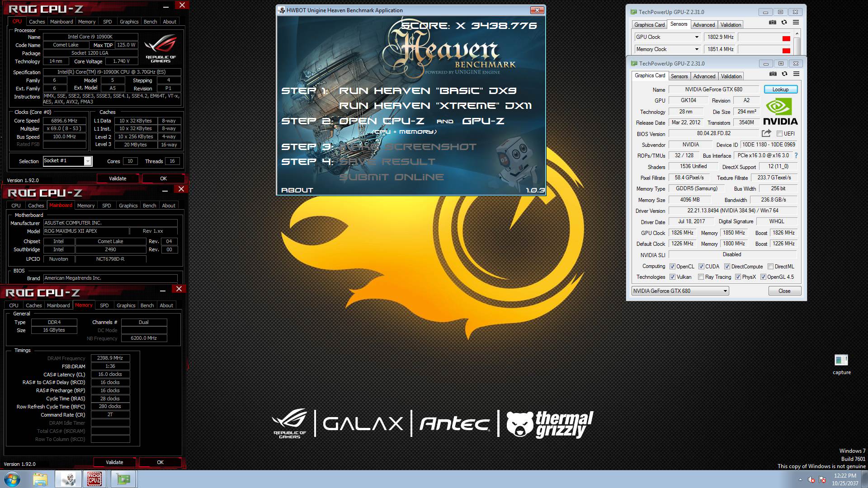
Task: Switch to Bench tab in top CPU-Z window
Action: pos(150,22)
